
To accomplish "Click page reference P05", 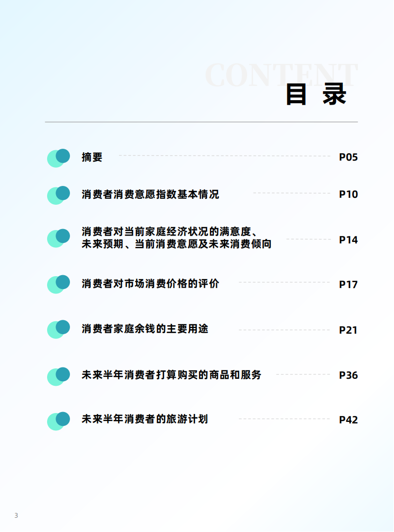I will point(348,157).
